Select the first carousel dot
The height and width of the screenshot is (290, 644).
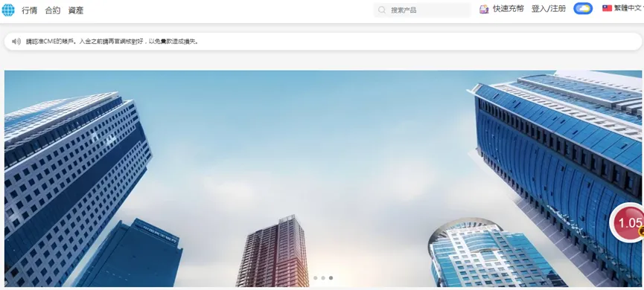pyautogui.click(x=316, y=278)
